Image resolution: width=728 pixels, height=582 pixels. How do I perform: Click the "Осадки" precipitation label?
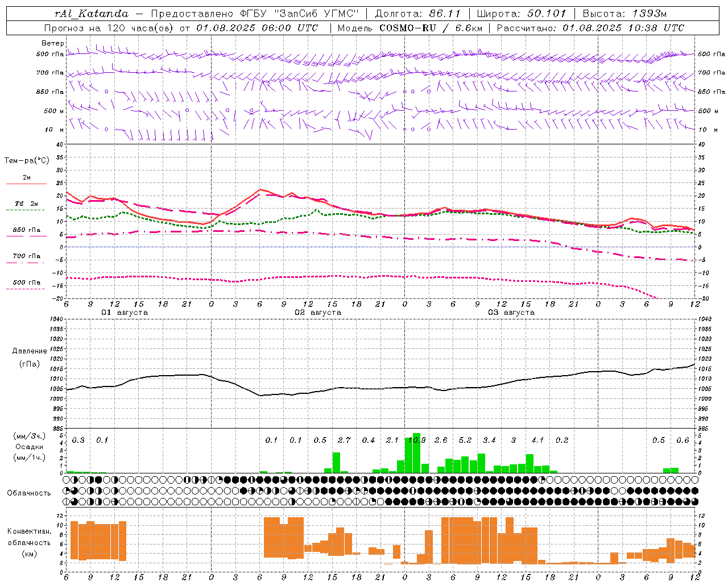[x=29, y=447]
